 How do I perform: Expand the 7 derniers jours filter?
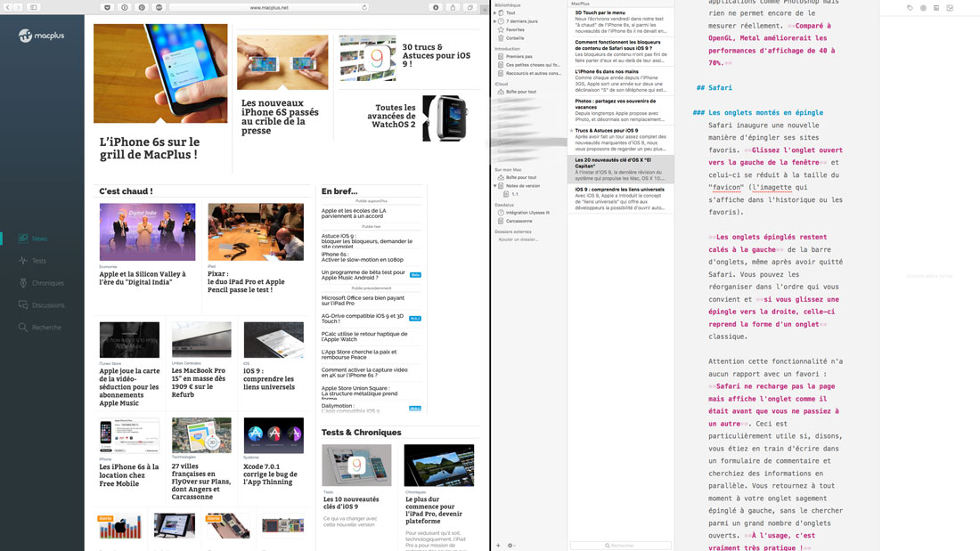click(x=495, y=21)
